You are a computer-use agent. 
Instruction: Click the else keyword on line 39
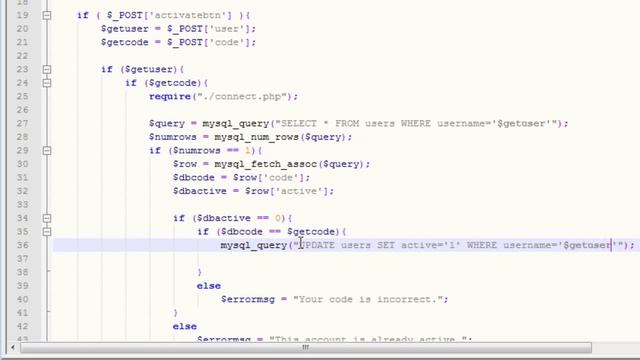pos(209,286)
